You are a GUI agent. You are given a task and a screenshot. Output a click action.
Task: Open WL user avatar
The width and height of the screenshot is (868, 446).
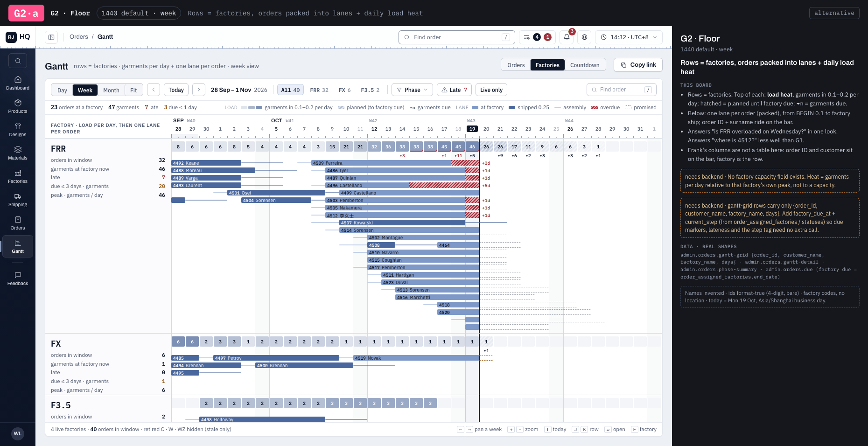[x=18, y=433]
